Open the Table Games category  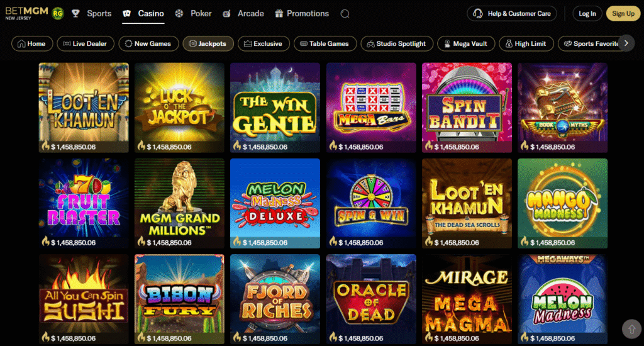[x=325, y=44]
